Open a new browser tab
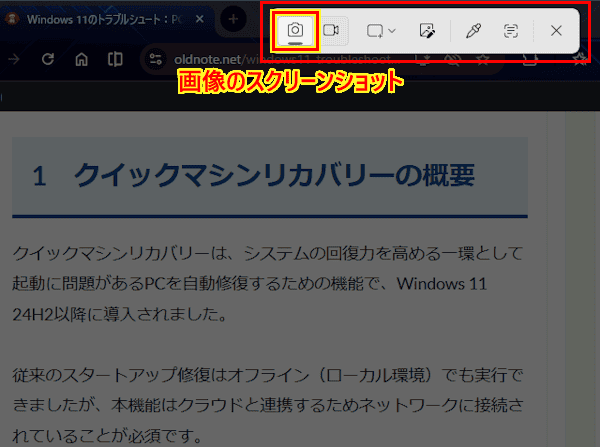This screenshot has height=447, width=600. (232, 19)
